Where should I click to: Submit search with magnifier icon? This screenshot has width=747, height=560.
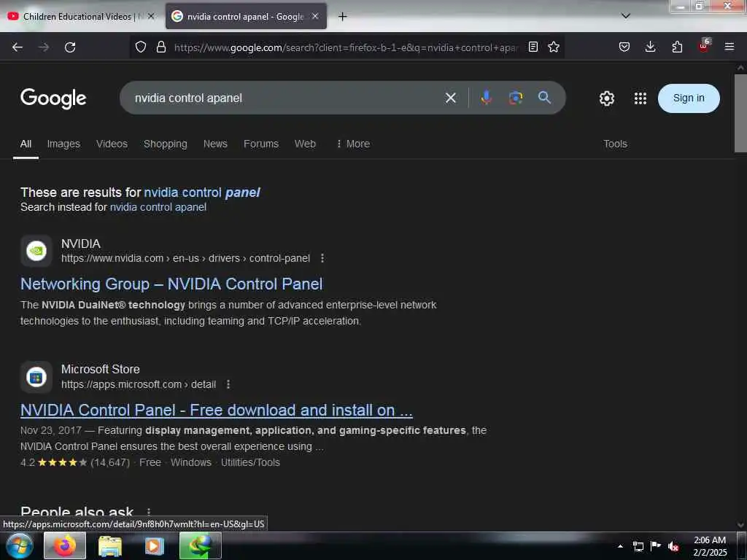(x=544, y=98)
